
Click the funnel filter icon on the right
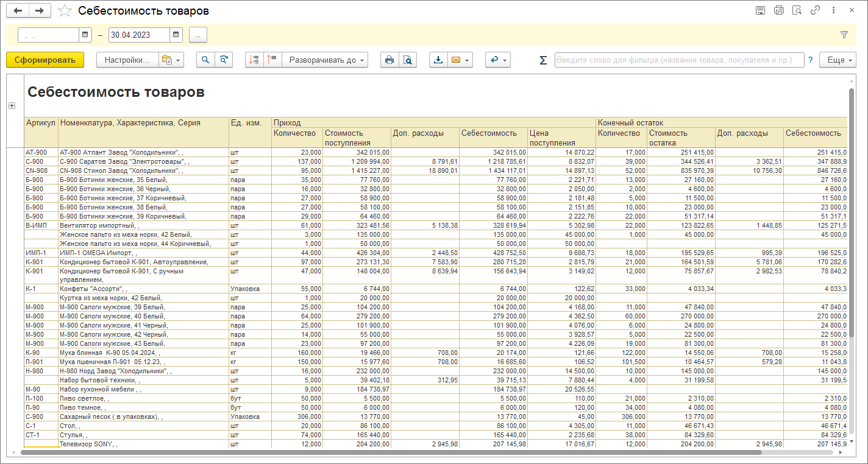(844, 35)
